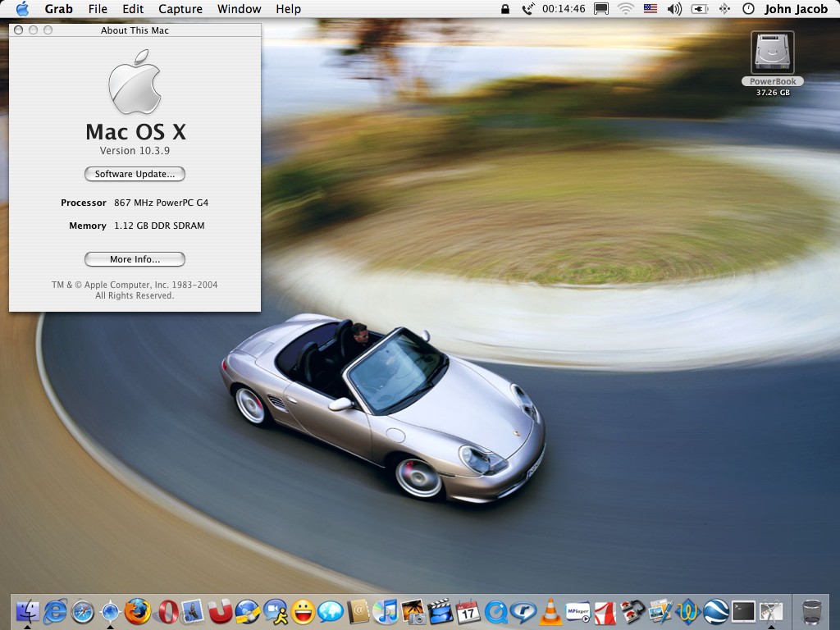Open the Edit menu
This screenshot has height=630, width=840.
coord(133,8)
